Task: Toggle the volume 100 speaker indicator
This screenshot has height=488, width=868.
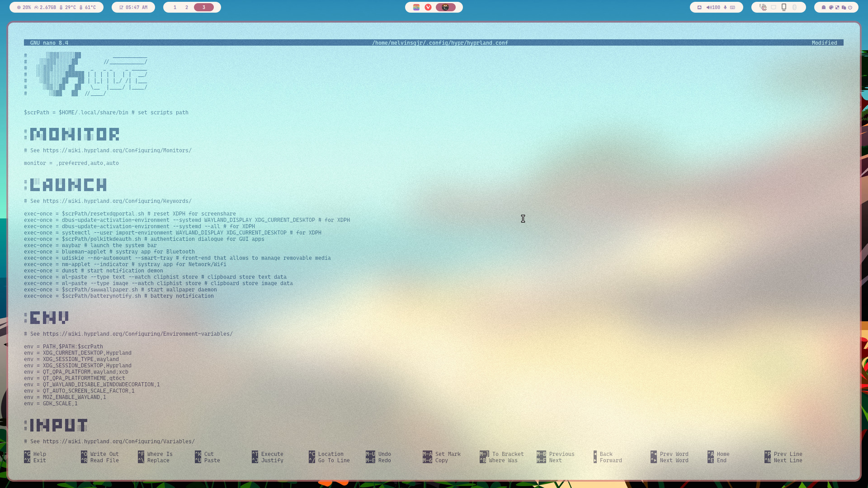Action: (713, 7)
